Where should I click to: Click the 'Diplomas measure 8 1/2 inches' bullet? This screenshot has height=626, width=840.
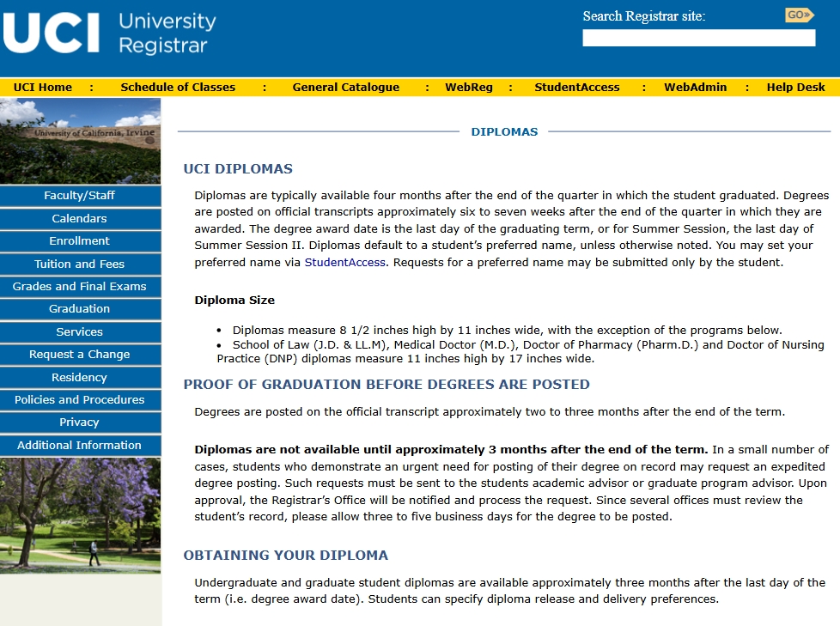507,331
